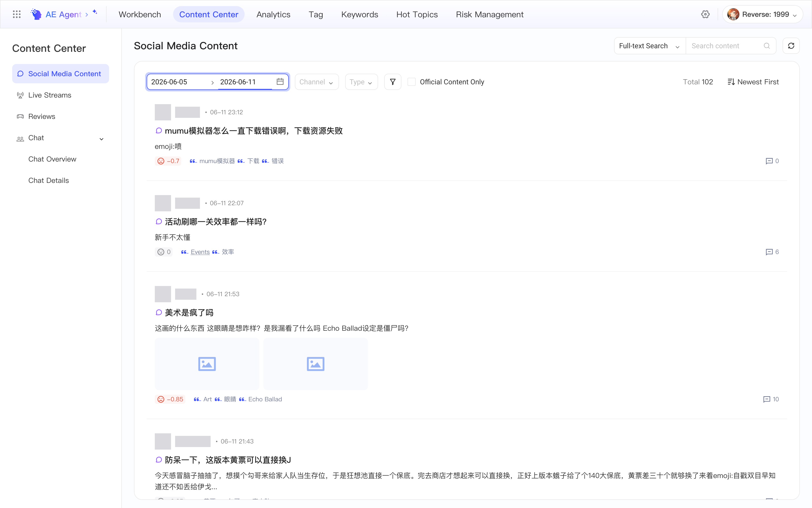The height and width of the screenshot is (508, 812).
Task: Open the settings gear icon
Action: coord(705,14)
